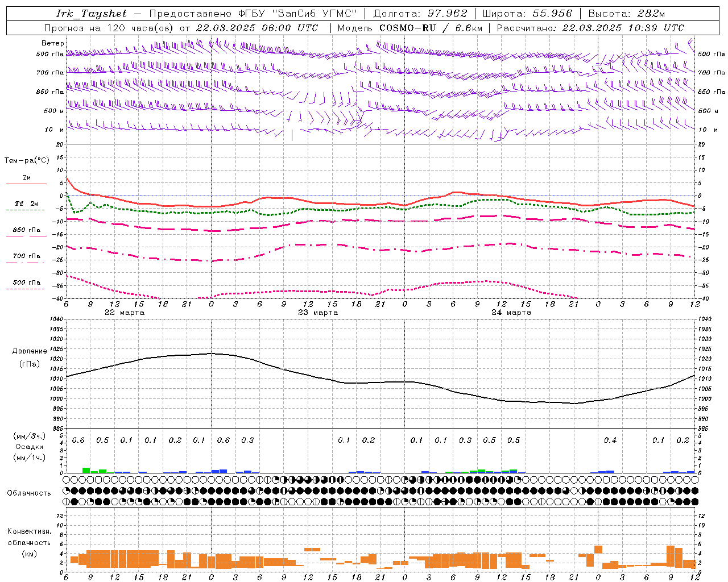Click the Тем-ра(°C) panel label
Viewport: 728px width, 582px height.
[x=27, y=161]
